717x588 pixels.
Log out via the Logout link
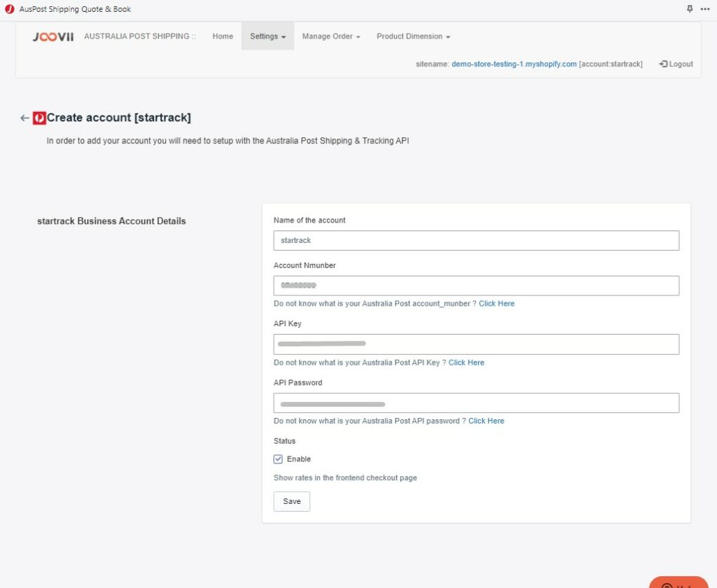coord(676,64)
